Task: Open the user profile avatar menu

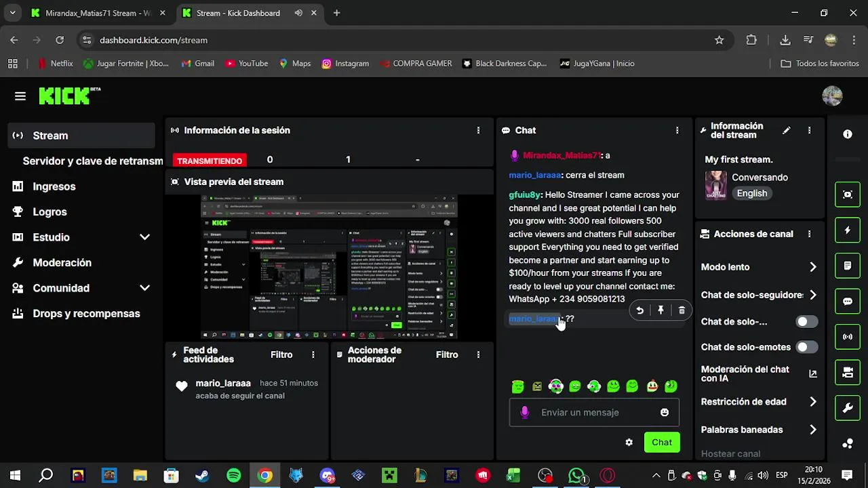Action: tap(832, 96)
